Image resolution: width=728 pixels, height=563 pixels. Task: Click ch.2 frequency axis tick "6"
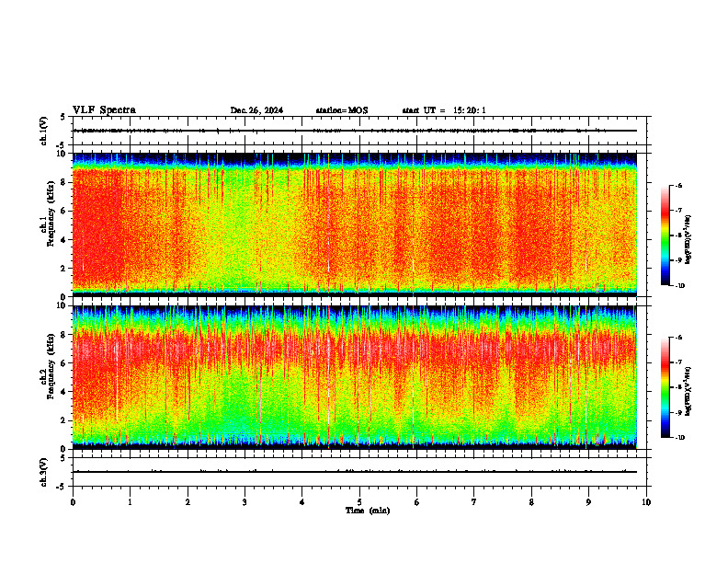[x=63, y=363]
